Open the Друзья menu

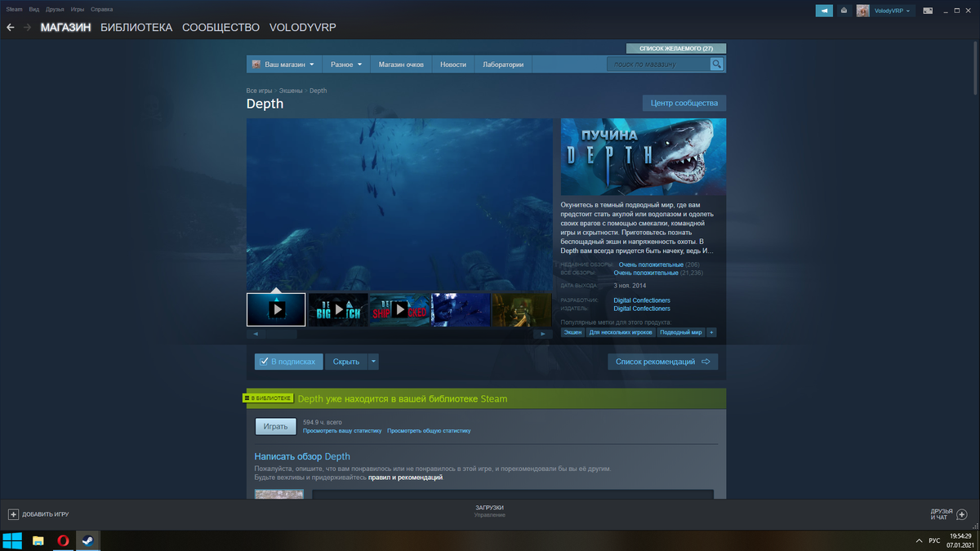click(x=55, y=9)
